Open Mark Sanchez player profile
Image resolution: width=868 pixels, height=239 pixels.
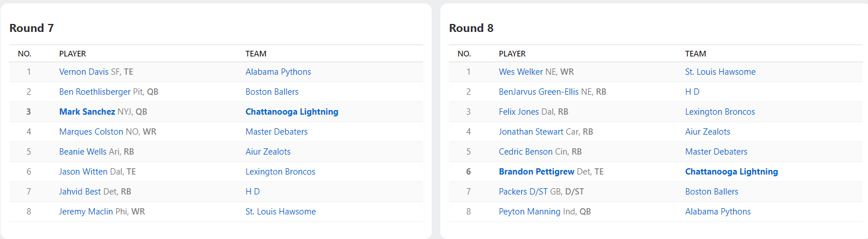click(87, 112)
